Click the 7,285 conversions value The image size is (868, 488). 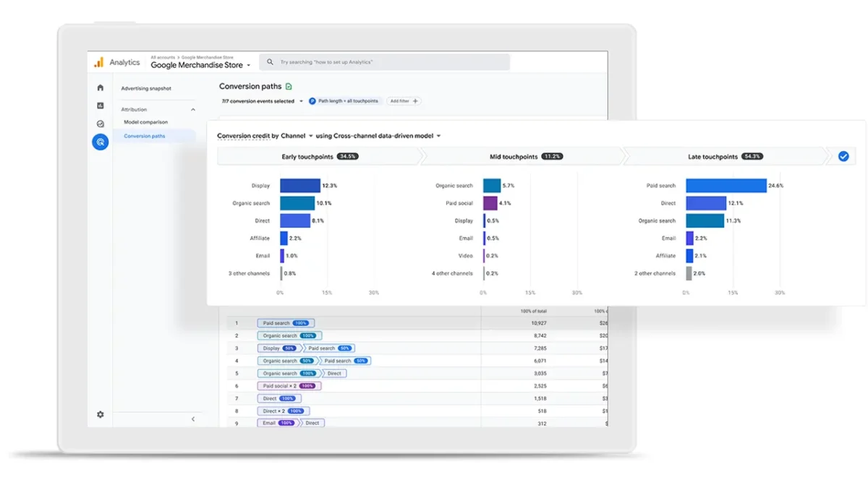tap(540, 348)
